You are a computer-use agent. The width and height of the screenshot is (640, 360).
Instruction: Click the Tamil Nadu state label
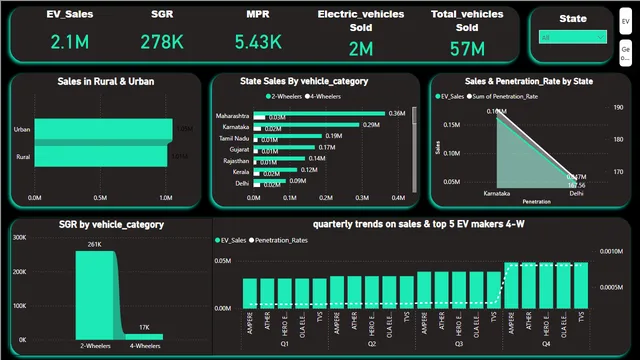coord(234,138)
